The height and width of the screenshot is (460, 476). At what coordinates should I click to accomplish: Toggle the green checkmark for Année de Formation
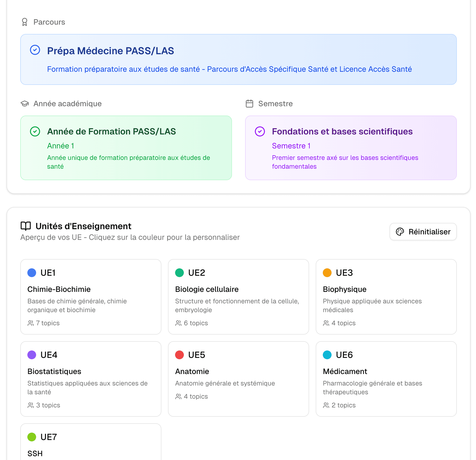[35, 131]
